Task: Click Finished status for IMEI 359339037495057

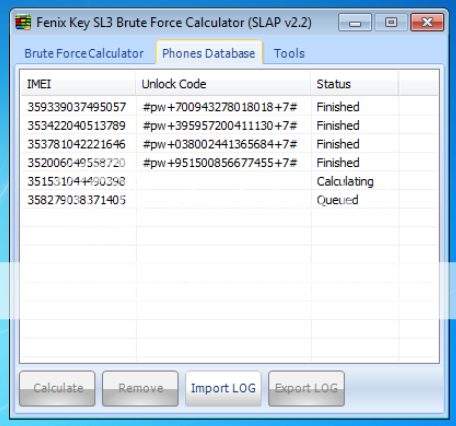Action: pos(338,107)
